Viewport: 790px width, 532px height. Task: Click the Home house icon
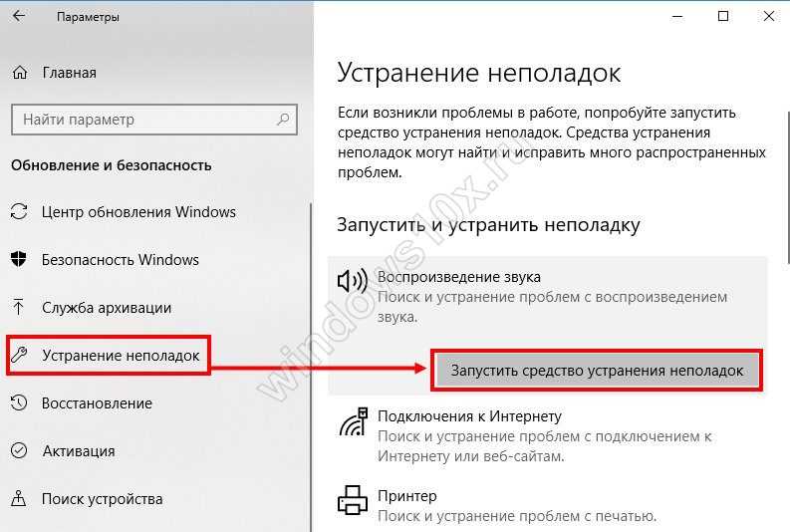[x=20, y=73]
